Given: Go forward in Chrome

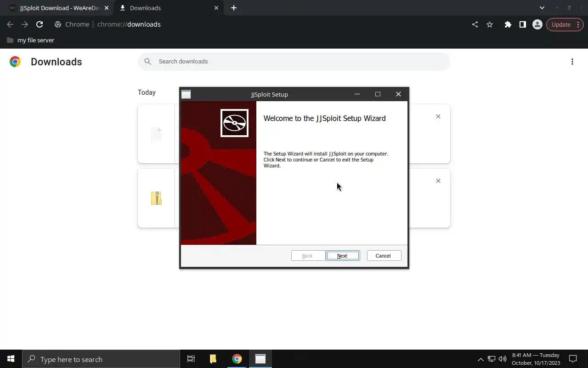Looking at the screenshot, I should pyautogui.click(x=25, y=24).
